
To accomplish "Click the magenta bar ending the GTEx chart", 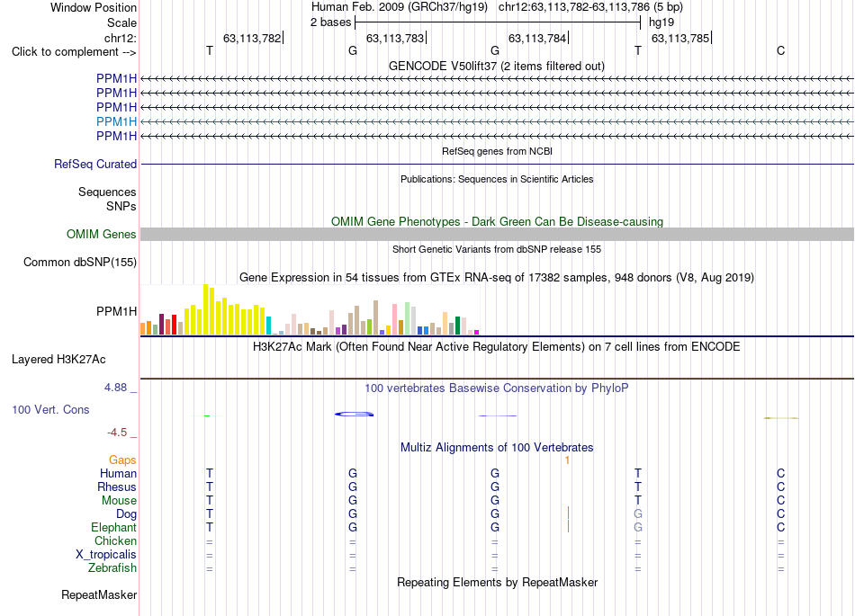I will pyautogui.click(x=476, y=332).
